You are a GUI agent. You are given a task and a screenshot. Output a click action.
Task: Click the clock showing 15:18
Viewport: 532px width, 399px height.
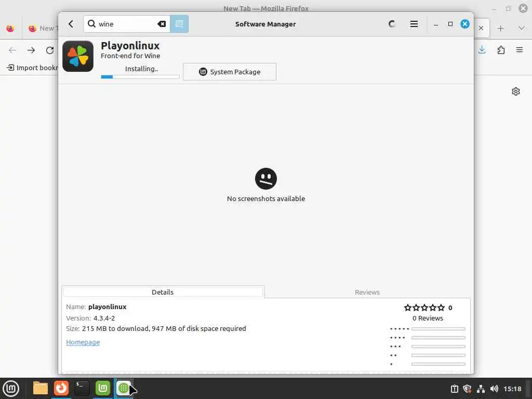tap(512, 389)
